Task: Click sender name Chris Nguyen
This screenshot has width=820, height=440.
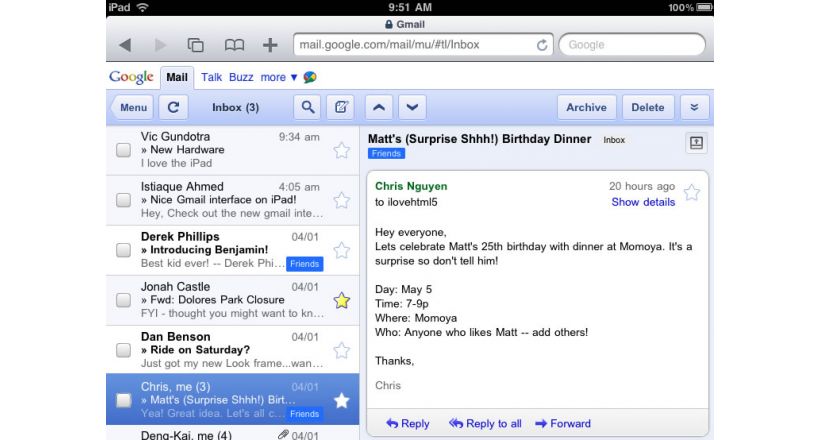Action: 411,186
